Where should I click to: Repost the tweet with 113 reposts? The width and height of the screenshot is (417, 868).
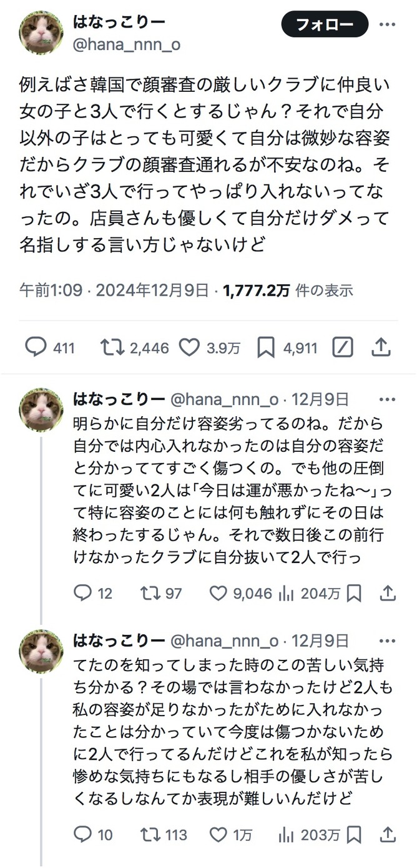150,834
